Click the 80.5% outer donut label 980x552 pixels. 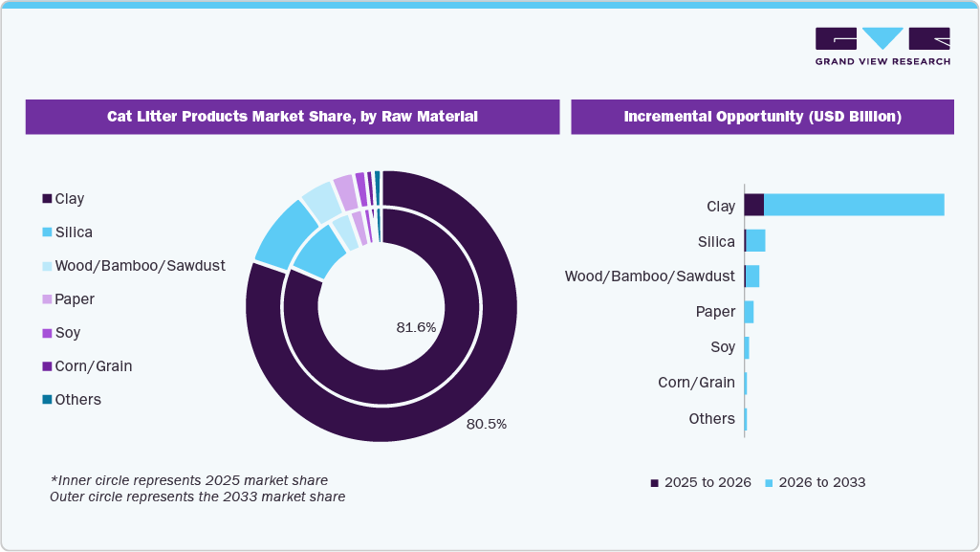[486, 424]
